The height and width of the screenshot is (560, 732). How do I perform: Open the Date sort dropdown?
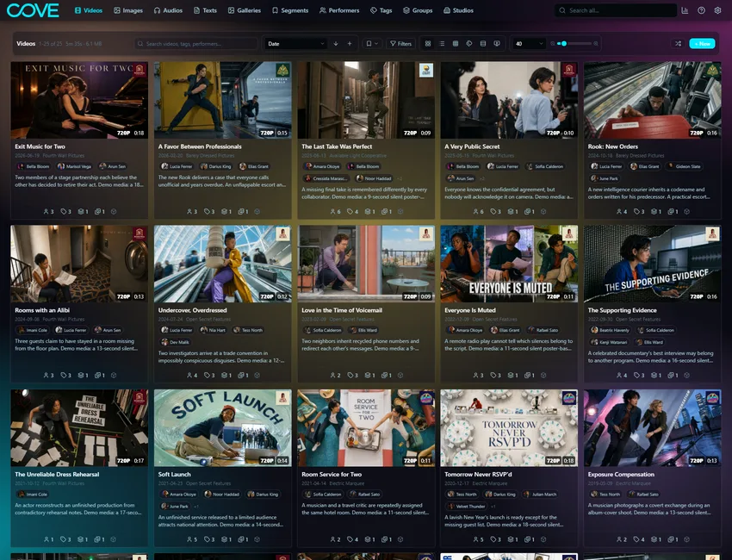tap(295, 43)
